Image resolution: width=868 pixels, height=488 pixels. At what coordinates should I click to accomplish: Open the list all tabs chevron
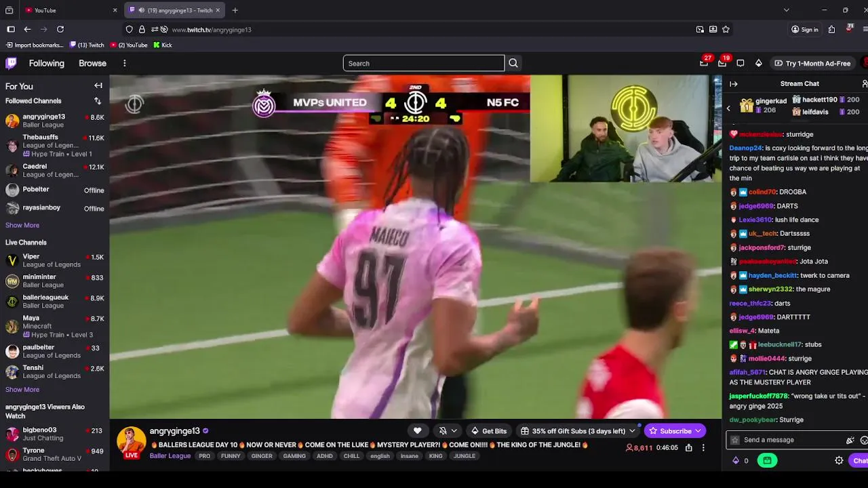tap(786, 10)
